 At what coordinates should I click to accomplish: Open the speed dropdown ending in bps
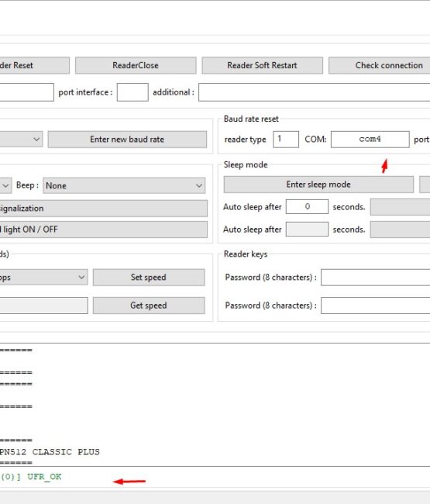pos(43,277)
